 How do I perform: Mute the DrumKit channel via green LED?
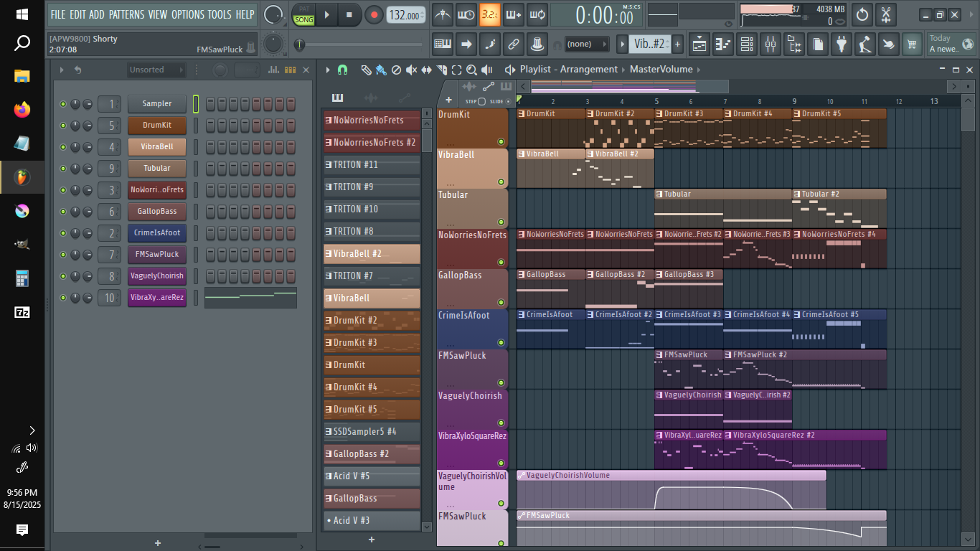coord(63,126)
